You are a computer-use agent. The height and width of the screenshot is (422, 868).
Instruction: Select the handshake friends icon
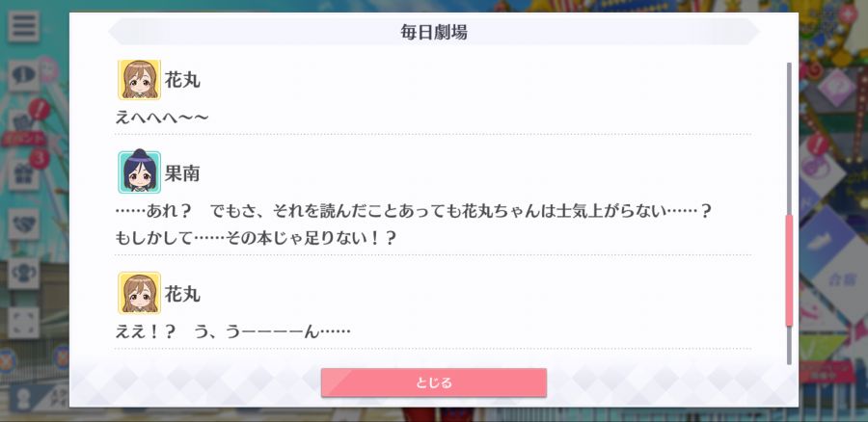click(x=23, y=224)
